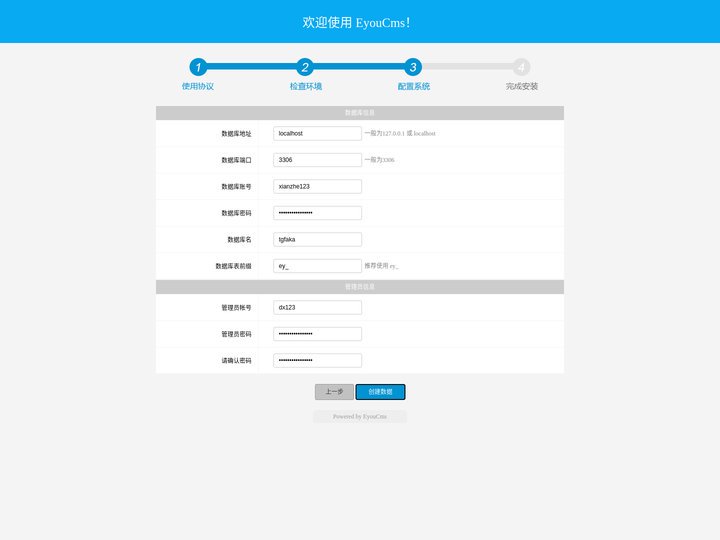The image size is (720, 540).
Task: Click into the 请确认密码 field
Action: (317, 360)
